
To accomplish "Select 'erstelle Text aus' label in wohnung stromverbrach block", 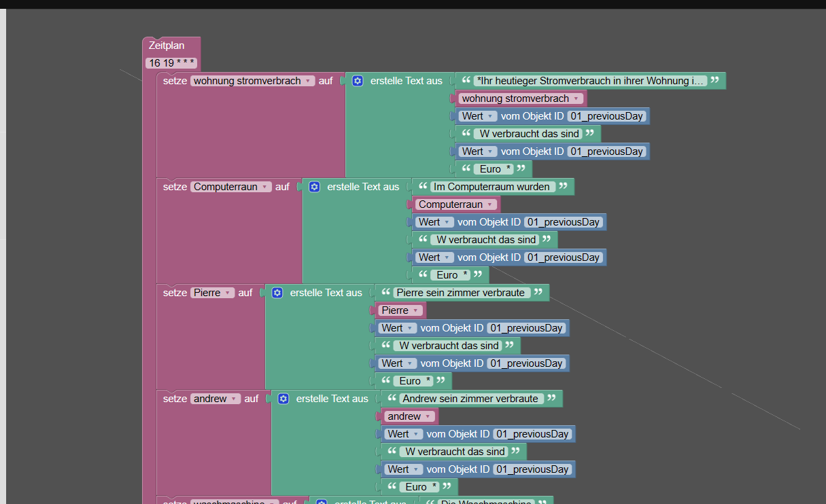I will [x=407, y=81].
